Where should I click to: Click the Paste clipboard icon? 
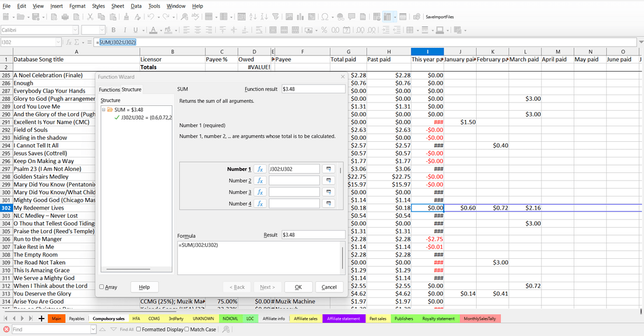point(113,17)
